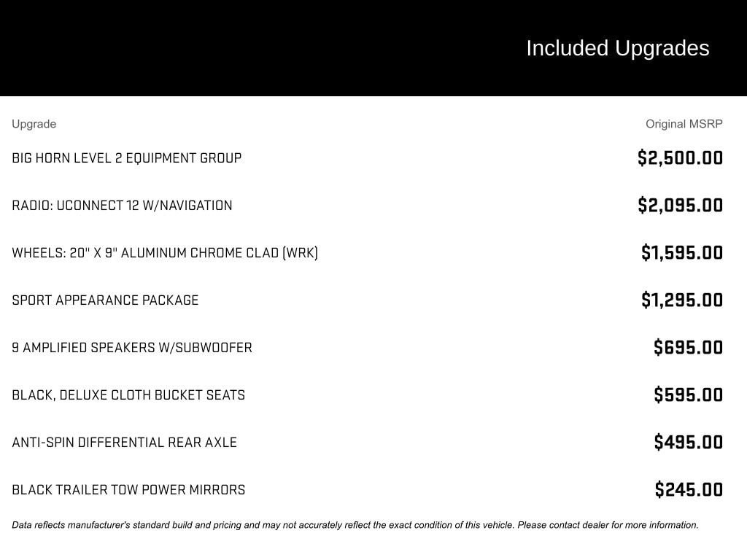Select Black Trailer Tow Power Mirrors upgrade

[x=128, y=490]
